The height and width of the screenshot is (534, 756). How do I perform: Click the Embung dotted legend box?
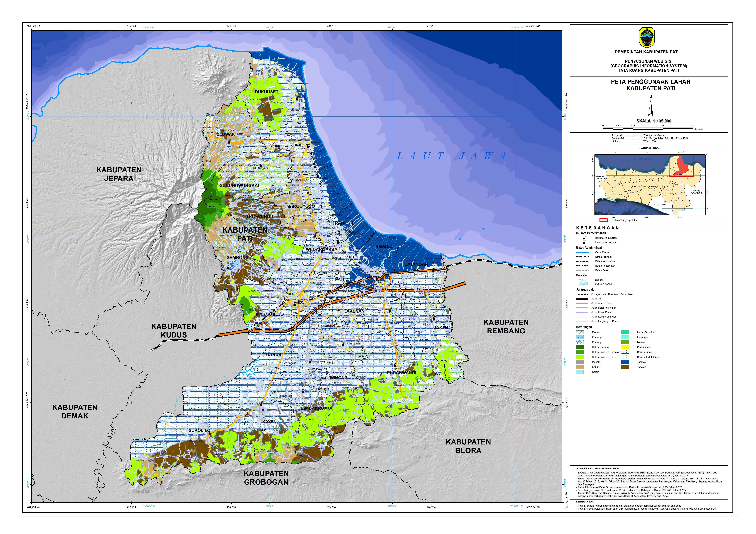(x=580, y=337)
